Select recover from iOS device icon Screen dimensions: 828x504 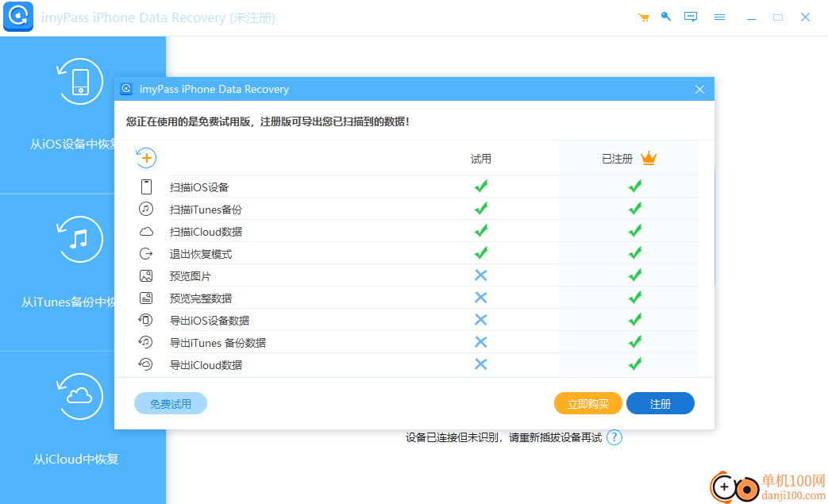click(x=79, y=81)
